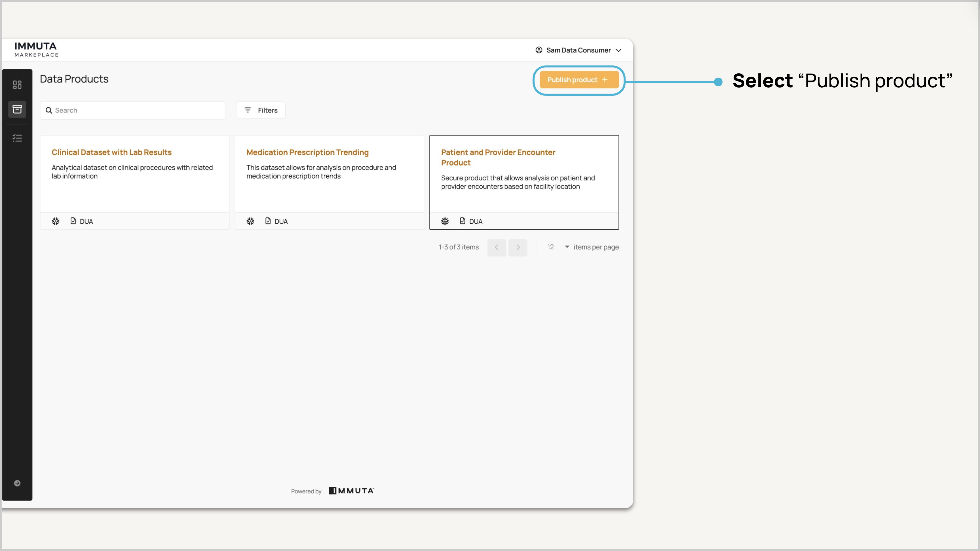Focus the Search input field
This screenshot has width=980, height=551.
pyautogui.click(x=137, y=110)
